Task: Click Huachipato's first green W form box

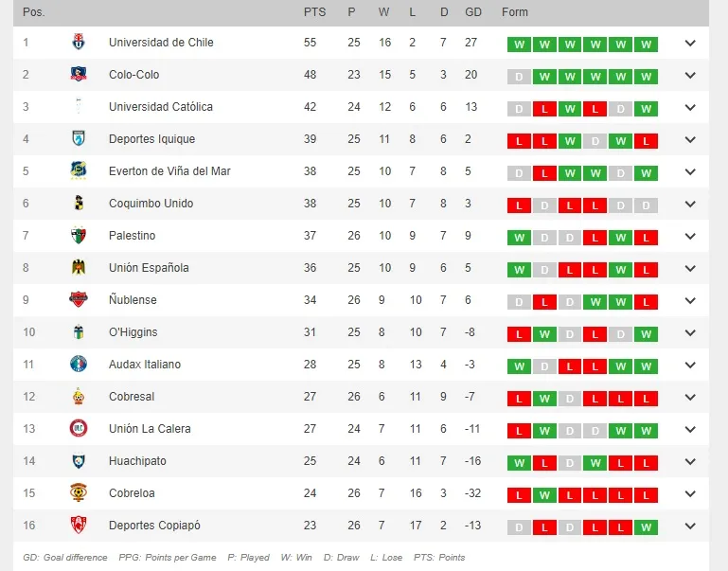Action: point(519,463)
